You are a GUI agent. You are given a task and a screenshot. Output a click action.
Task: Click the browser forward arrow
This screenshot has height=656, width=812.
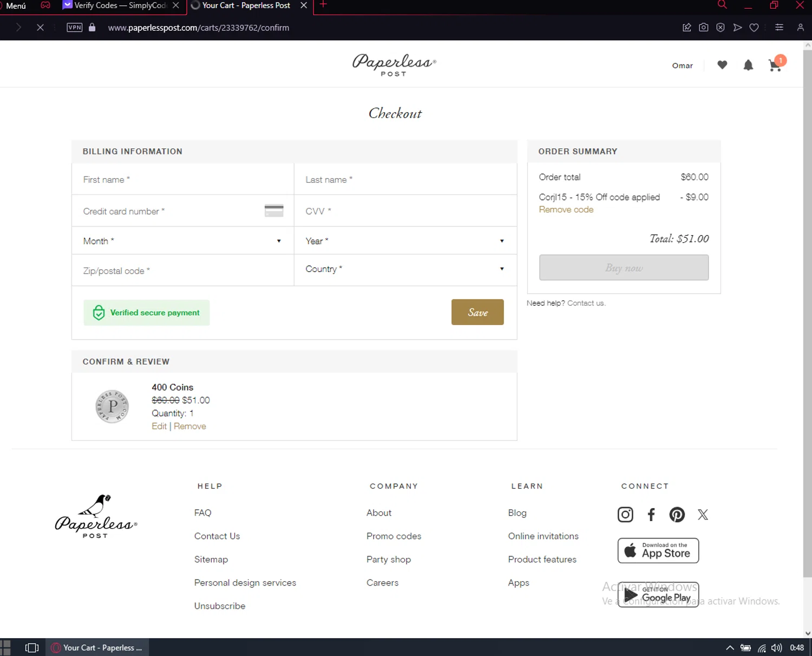pyautogui.click(x=19, y=28)
